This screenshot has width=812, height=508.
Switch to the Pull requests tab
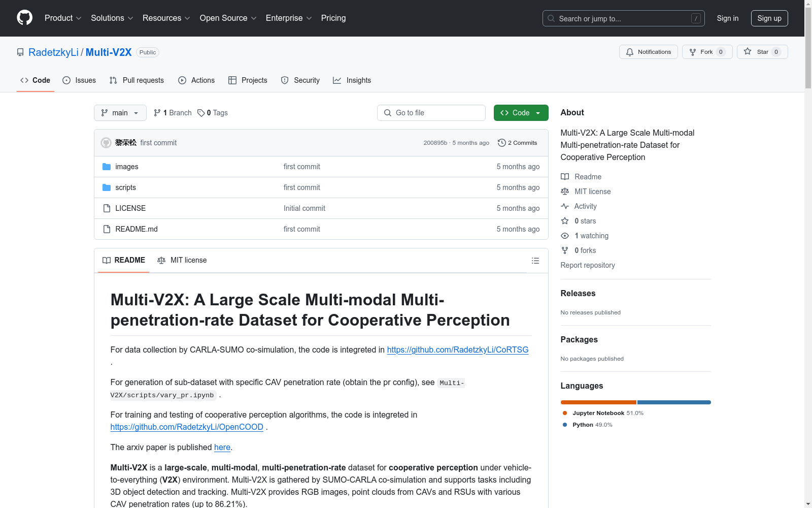(137, 80)
